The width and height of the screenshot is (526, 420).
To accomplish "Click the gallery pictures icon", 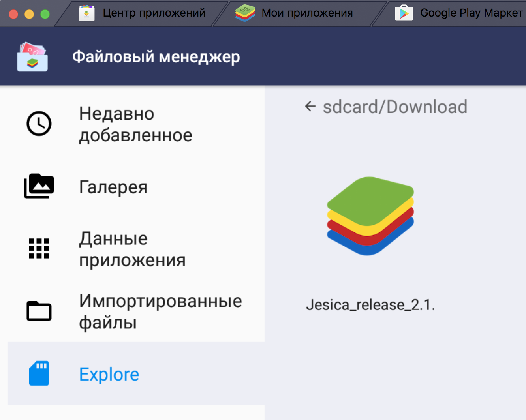I will click(39, 186).
